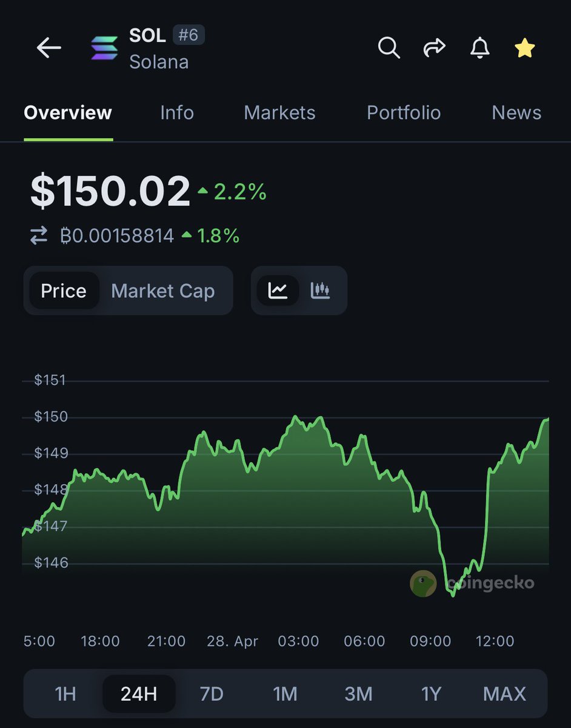571x728 pixels.
Task: Set a price alert with the bell icon
Action: click(479, 47)
